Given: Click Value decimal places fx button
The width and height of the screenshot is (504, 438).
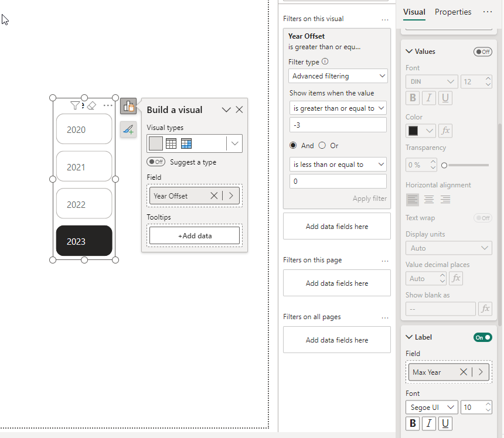Looking at the screenshot, I should (x=456, y=278).
